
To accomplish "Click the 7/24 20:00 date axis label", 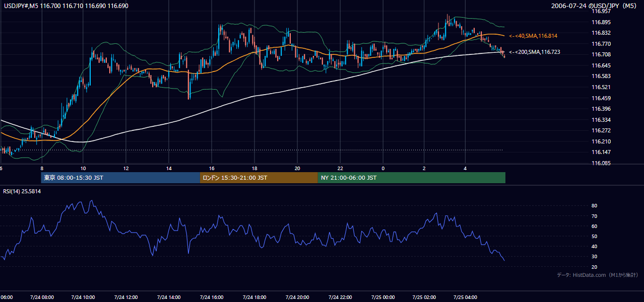I will (297, 297).
